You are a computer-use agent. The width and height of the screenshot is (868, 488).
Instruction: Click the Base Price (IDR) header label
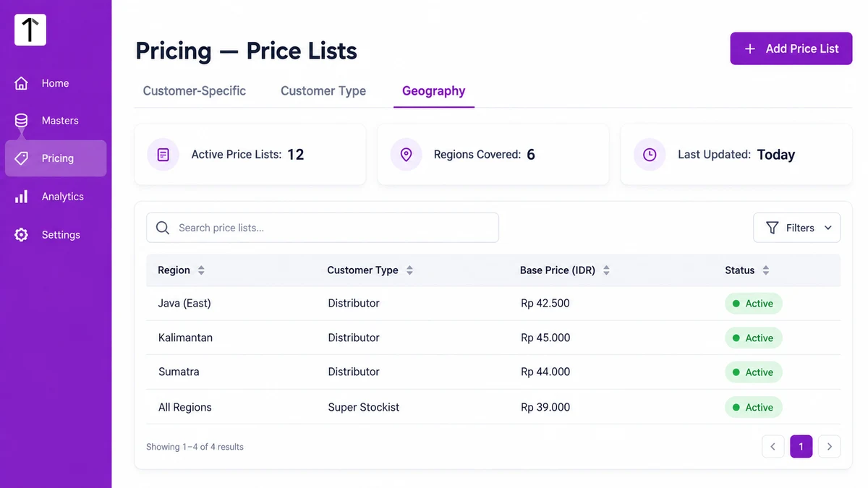[558, 270]
